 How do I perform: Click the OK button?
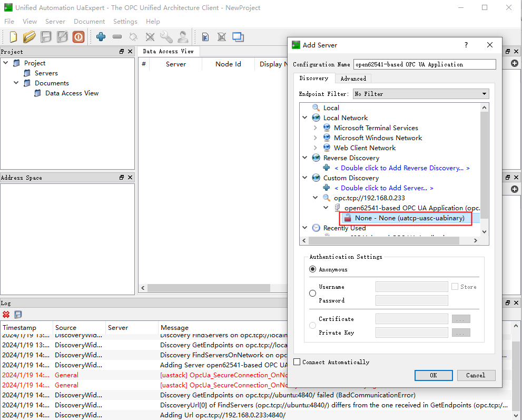point(433,375)
